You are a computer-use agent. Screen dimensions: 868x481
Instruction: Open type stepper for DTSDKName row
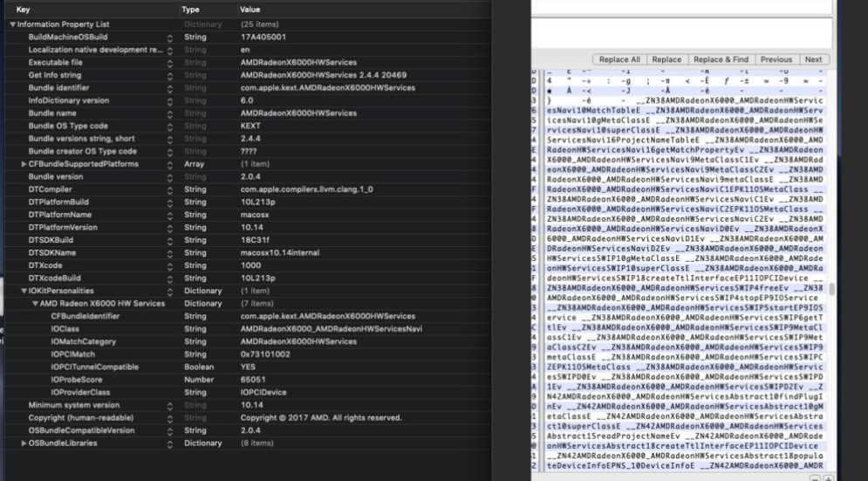click(170, 253)
